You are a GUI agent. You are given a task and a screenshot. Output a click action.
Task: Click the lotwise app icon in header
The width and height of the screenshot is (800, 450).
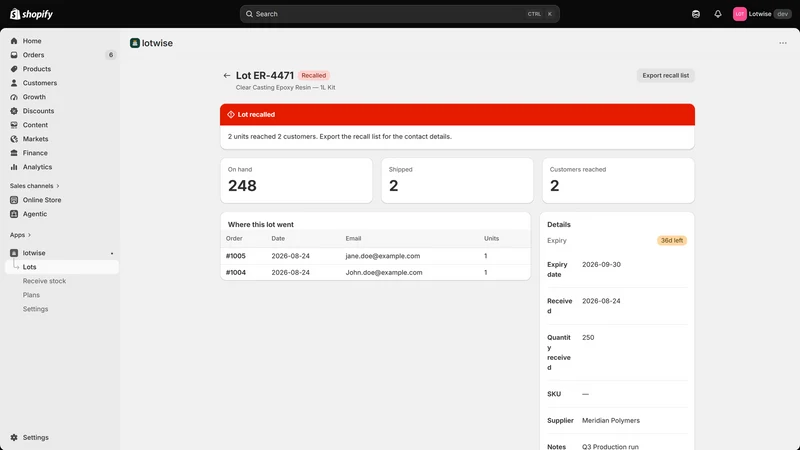coord(135,43)
